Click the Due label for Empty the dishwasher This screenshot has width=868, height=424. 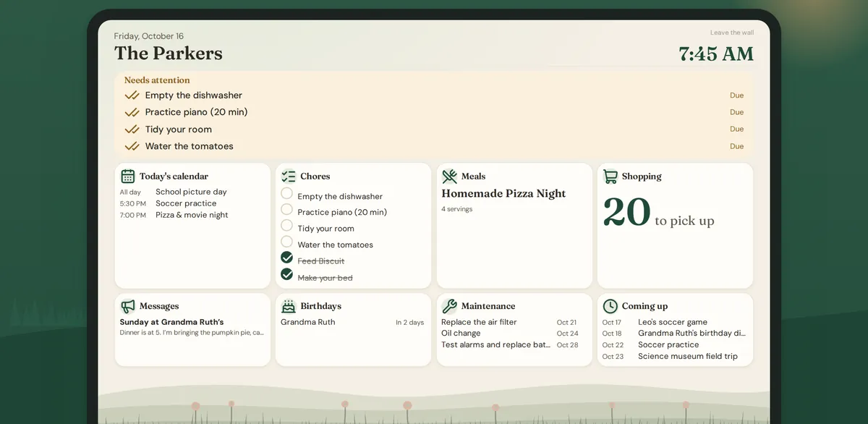click(x=736, y=96)
